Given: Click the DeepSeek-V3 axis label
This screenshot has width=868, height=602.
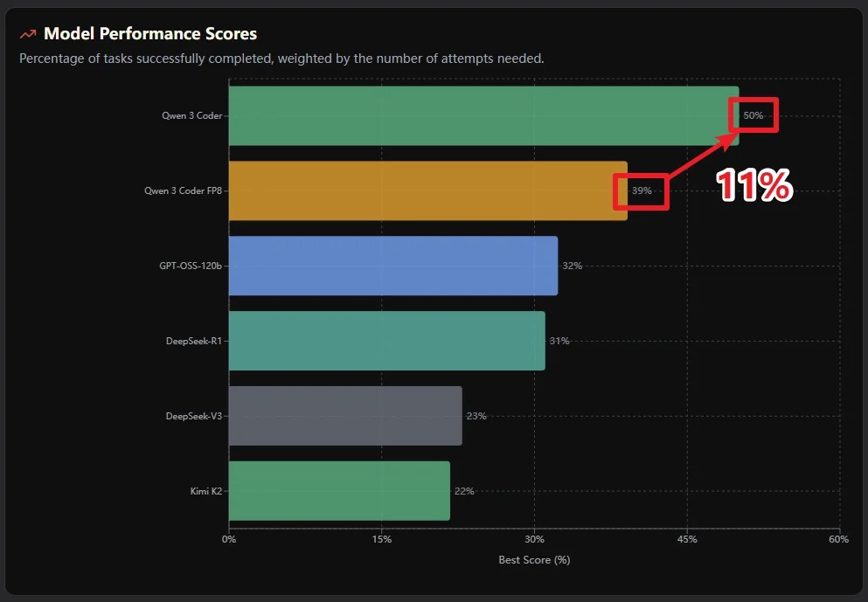Looking at the screenshot, I should pyautogui.click(x=194, y=416).
